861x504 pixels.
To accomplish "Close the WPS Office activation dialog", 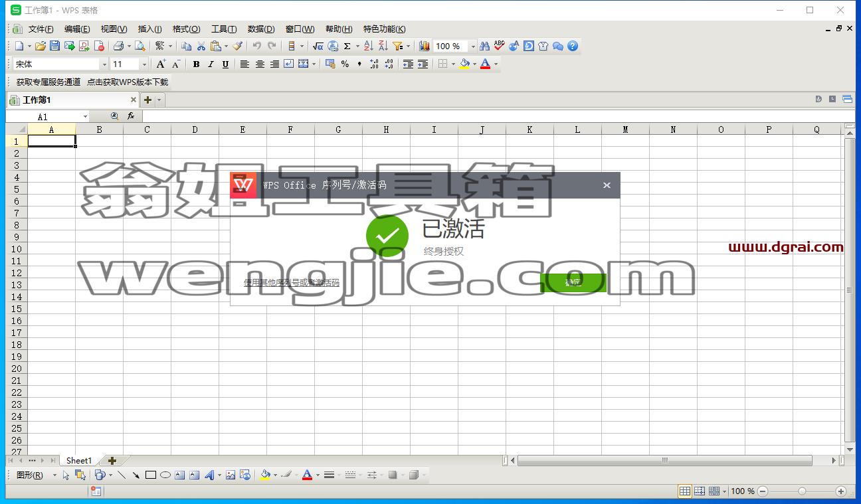I will [607, 185].
